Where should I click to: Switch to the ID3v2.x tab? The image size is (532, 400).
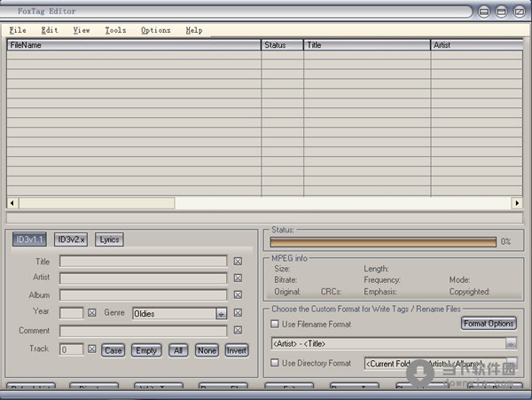(71, 239)
